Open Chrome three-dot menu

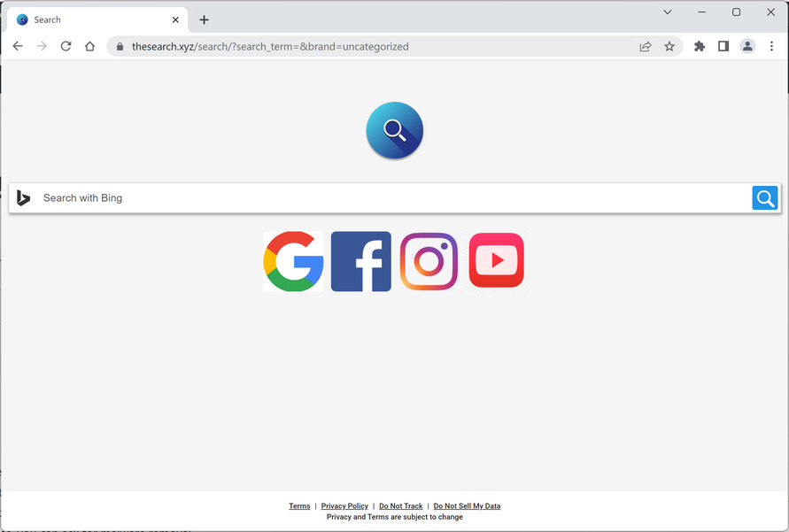[x=771, y=46]
